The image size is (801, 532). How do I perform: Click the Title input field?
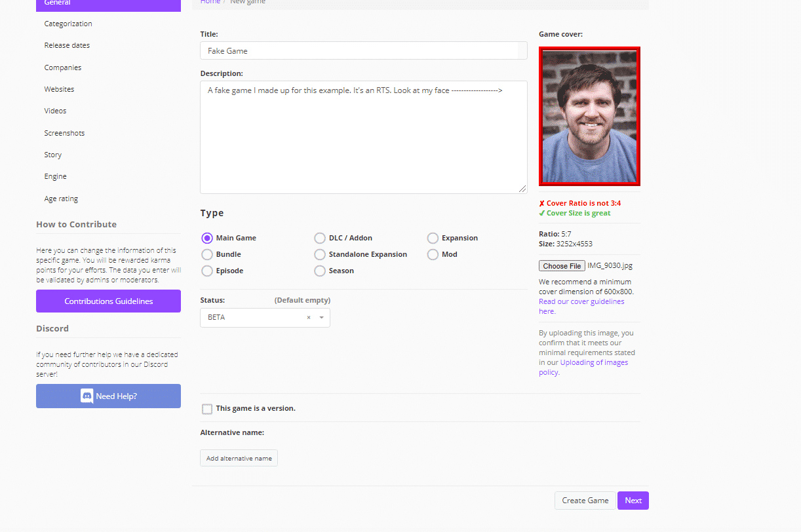pos(363,50)
